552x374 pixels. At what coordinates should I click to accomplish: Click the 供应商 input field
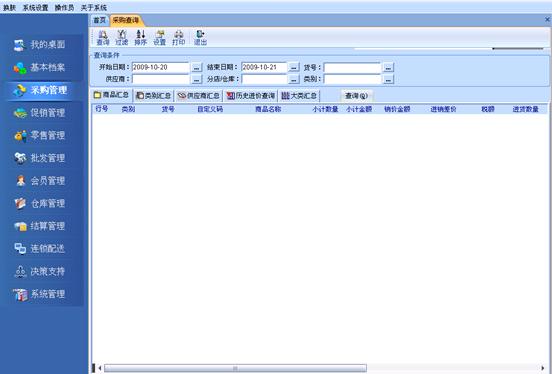point(161,79)
